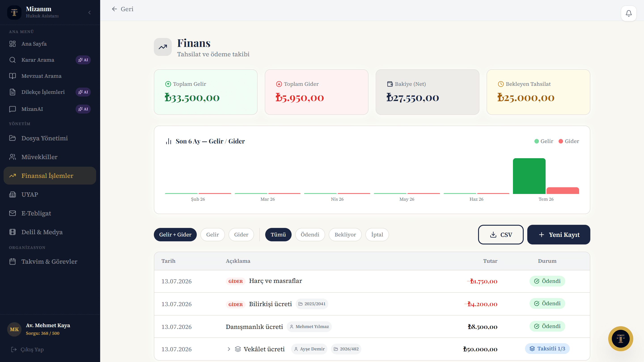Viewport: 644px width, 362px height.
Task: Collapse the sidebar with the chevron
Action: click(89, 12)
